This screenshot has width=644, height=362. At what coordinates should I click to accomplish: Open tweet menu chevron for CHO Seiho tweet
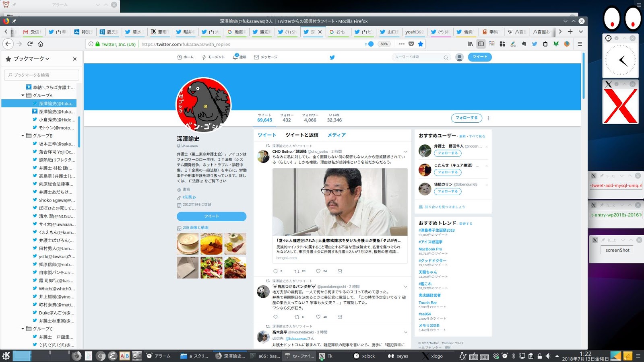405,152
